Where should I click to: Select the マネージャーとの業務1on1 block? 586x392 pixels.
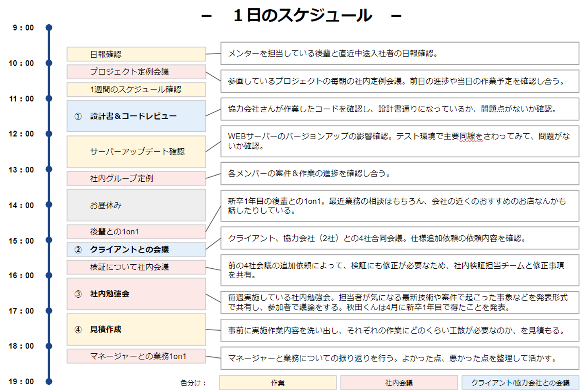136,356
